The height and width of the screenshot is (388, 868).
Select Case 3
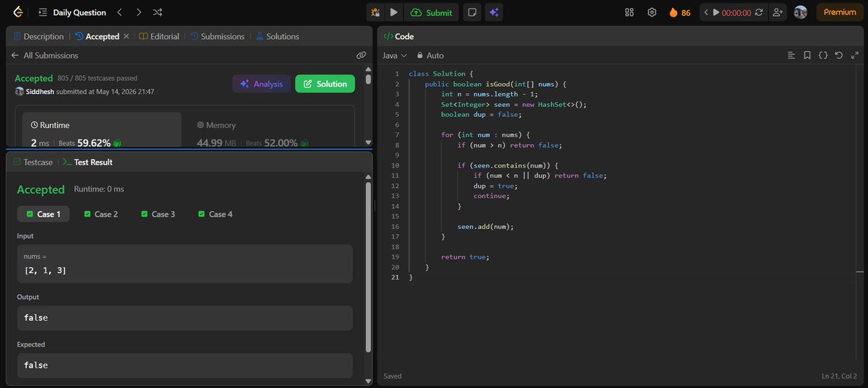click(x=158, y=214)
